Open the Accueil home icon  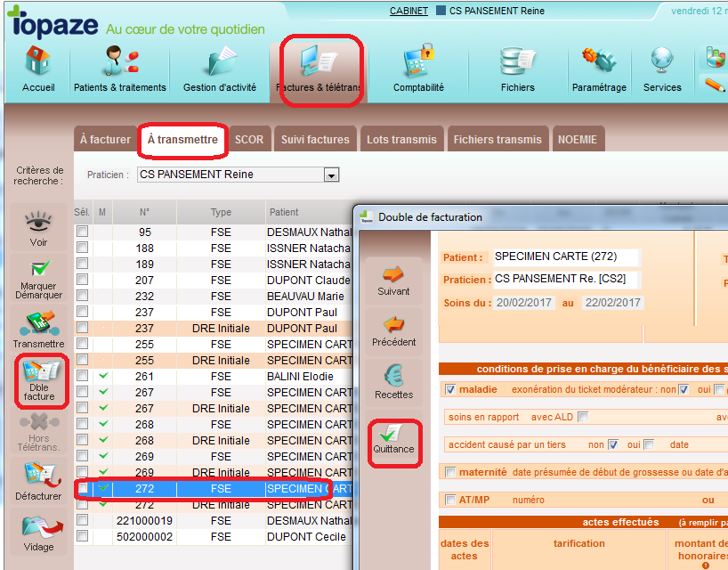[x=38, y=69]
